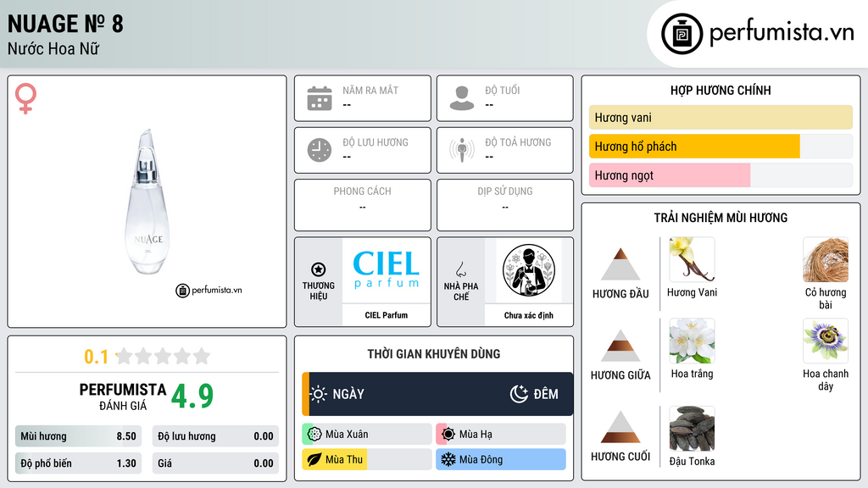Click the Mùa Hạ season bar
The height and width of the screenshot is (488, 868).
[x=501, y=435]
